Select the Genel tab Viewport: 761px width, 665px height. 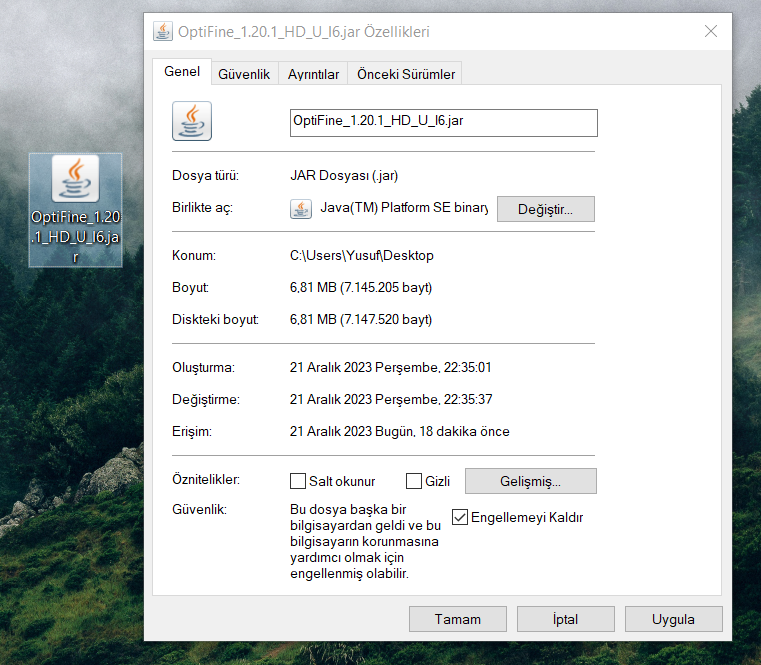182,71
